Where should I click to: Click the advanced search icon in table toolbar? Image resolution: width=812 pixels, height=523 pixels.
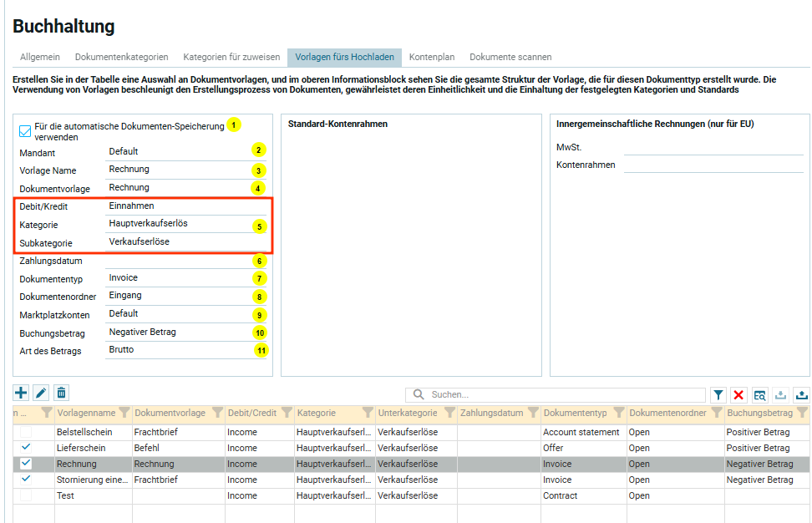pyautogui.click(x=759, y=395)
